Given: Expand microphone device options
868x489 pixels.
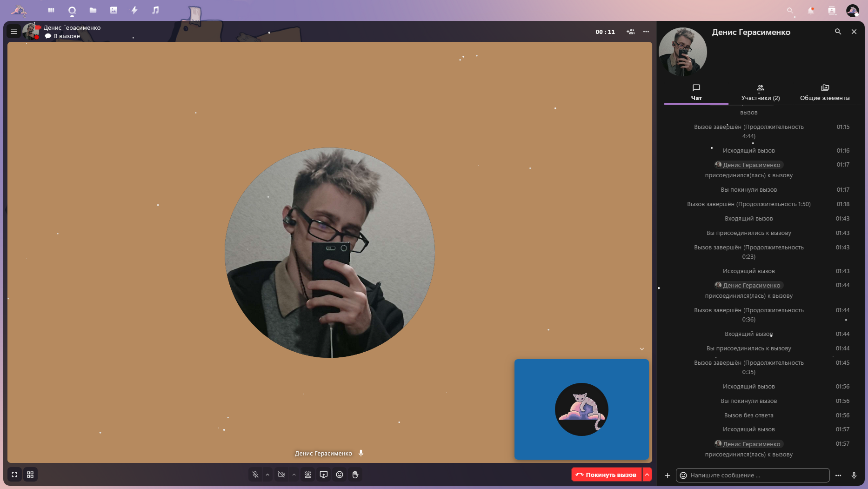Looking at the screenshot, I should 267,475.
